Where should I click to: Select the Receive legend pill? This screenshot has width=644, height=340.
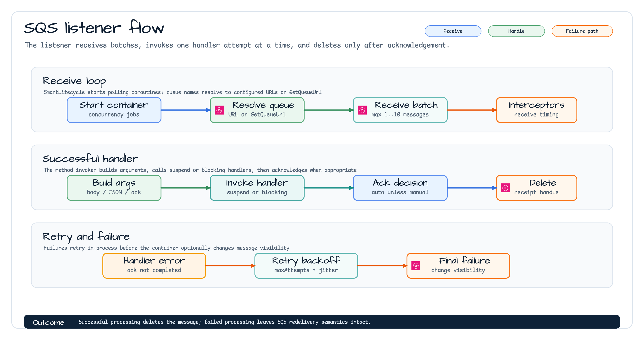tap(453, 31)
